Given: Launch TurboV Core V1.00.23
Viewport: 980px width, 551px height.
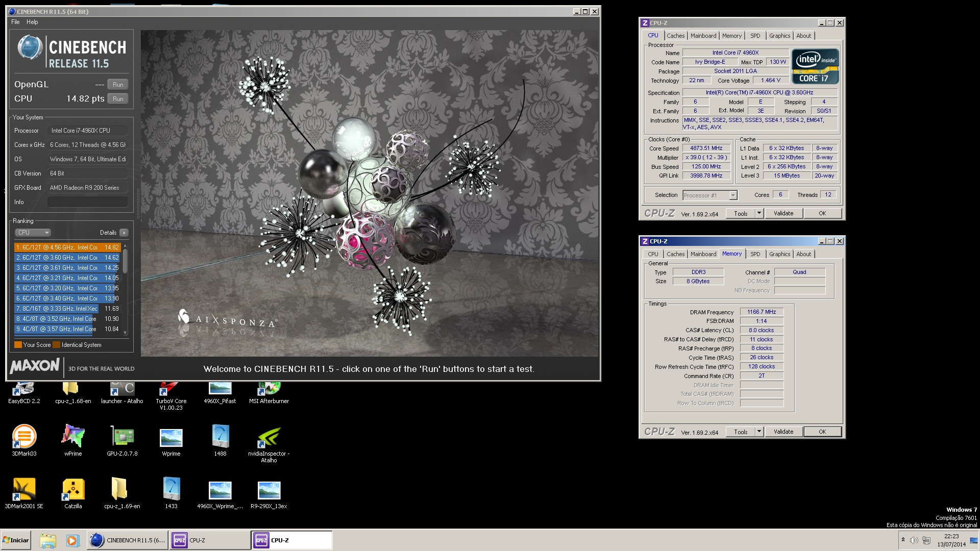Looking at the screenshot, I should (171, 395).
